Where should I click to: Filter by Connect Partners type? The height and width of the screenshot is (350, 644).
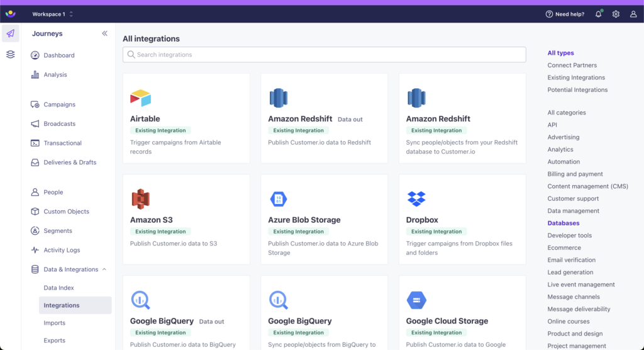(572, 65)
